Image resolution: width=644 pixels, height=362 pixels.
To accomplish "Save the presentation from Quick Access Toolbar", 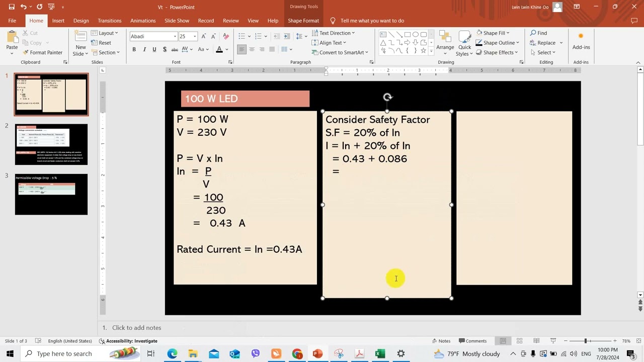I will point(12,7).
